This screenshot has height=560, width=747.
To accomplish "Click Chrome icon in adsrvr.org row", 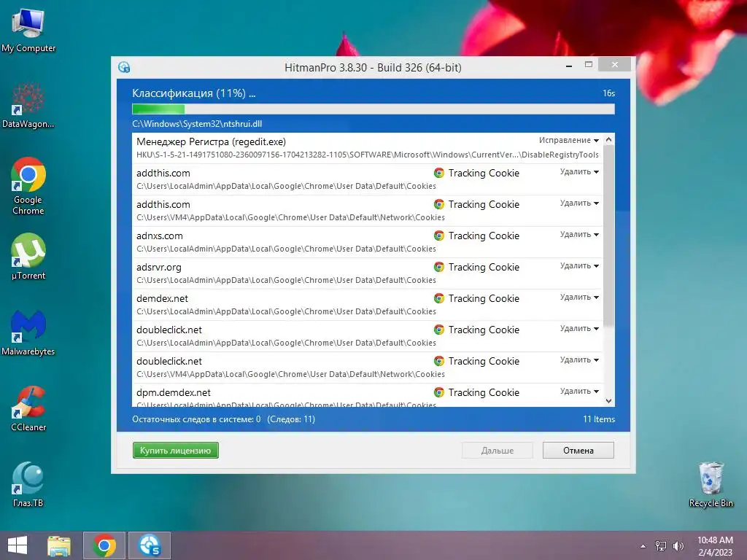I will 438,267.
